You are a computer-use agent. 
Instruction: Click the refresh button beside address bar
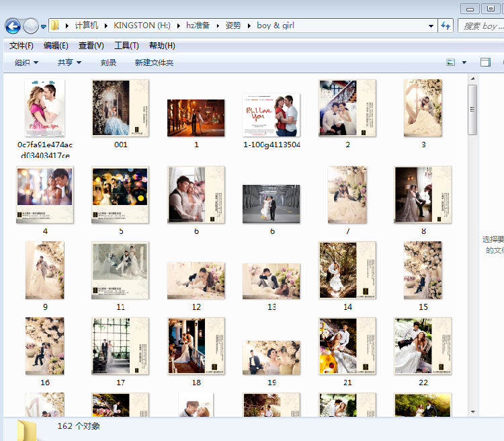coord(446,26)
